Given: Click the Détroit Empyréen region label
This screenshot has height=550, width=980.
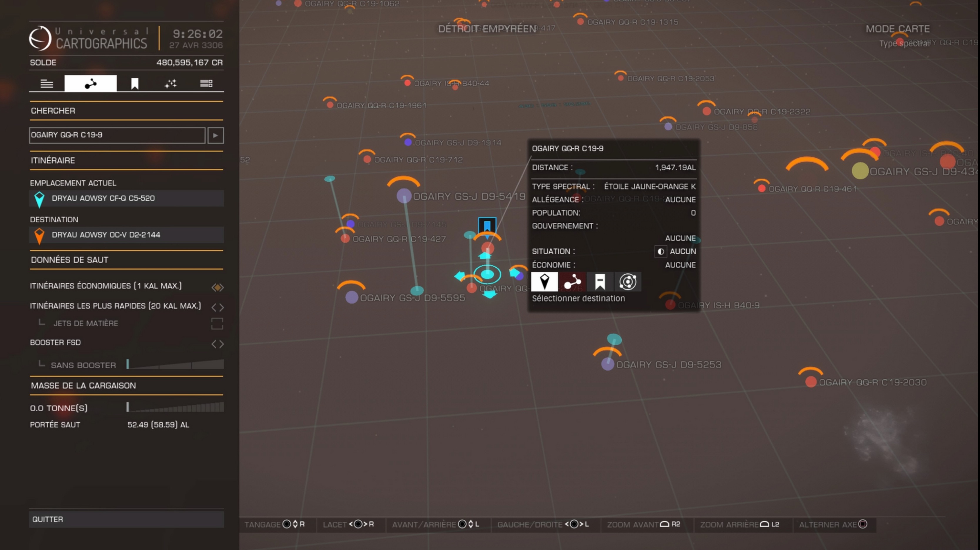Looking at the screenshot, I should [x=487, y=29].
